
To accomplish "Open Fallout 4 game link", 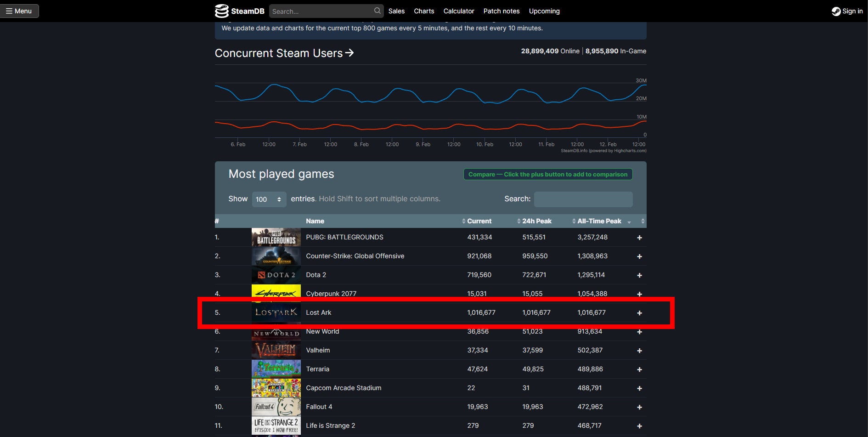I will [x=319, y=407].
